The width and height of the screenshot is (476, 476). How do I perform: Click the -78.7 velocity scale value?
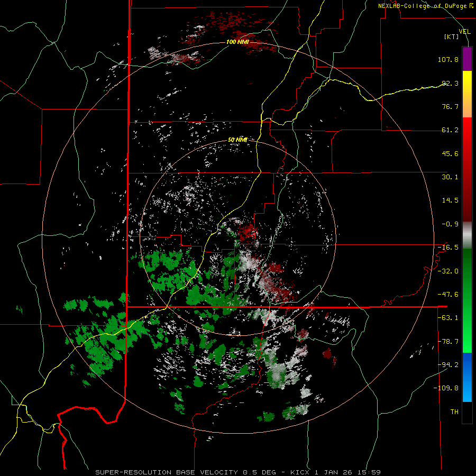click(448, 342)
